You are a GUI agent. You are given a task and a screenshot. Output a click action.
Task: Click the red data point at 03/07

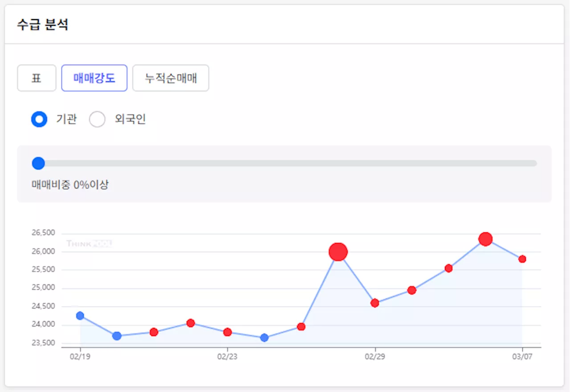pos(522,259)
